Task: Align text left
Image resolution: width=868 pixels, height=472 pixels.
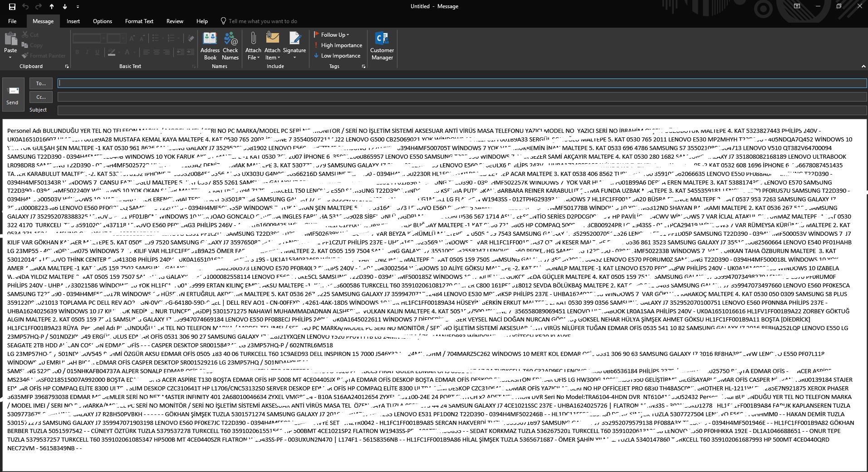Action: point(146,52)
